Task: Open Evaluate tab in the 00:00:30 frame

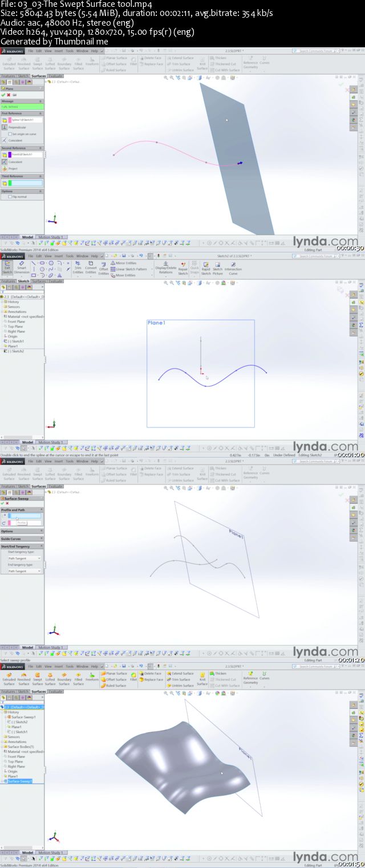Action: 56,76
